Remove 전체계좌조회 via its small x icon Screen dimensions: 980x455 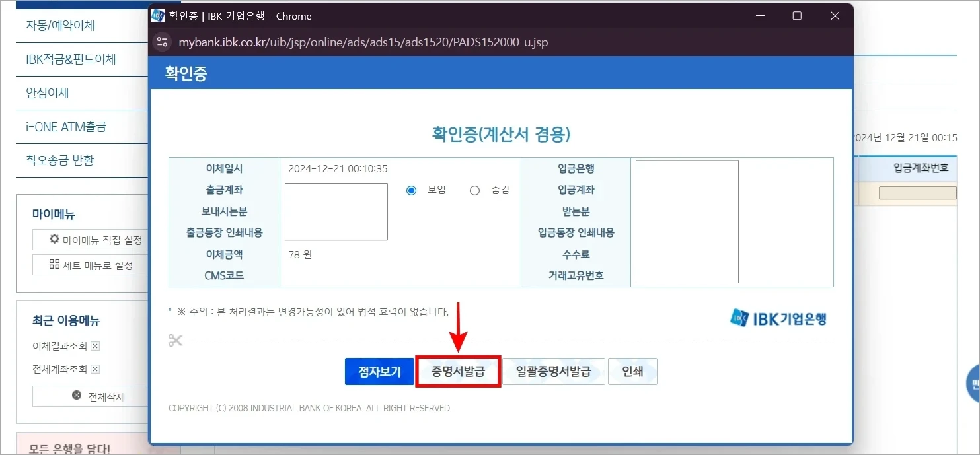pos(94,369)
